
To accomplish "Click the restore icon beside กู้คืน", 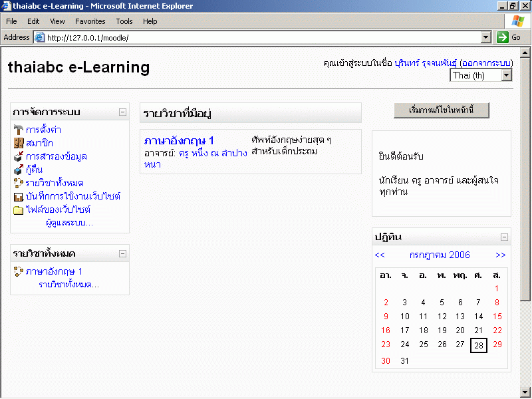I will point(19,170).
